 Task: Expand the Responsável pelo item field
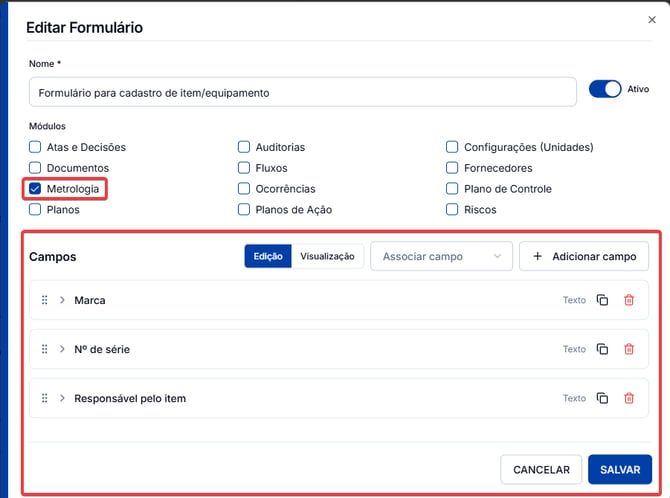(x=62, y=398)
